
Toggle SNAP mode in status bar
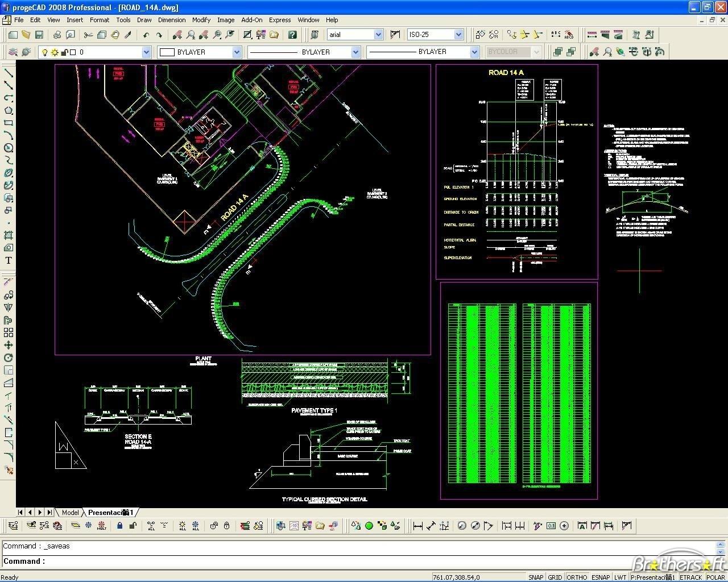tap(535, 577)
